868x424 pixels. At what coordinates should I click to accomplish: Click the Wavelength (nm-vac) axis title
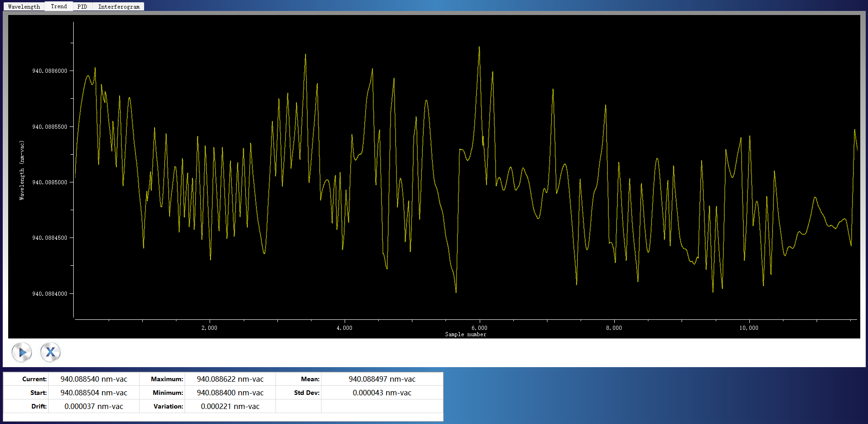click(x=21, y=170)
